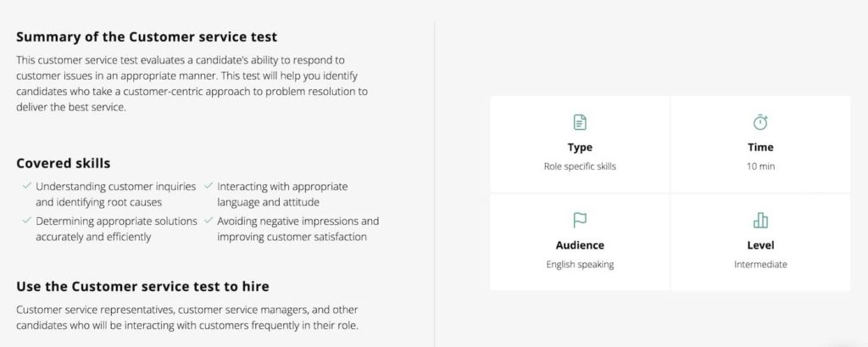The image size is (868, 347).
Task: Click 'Summary of the Customer service test' heading
Action: tap(147, 37)
